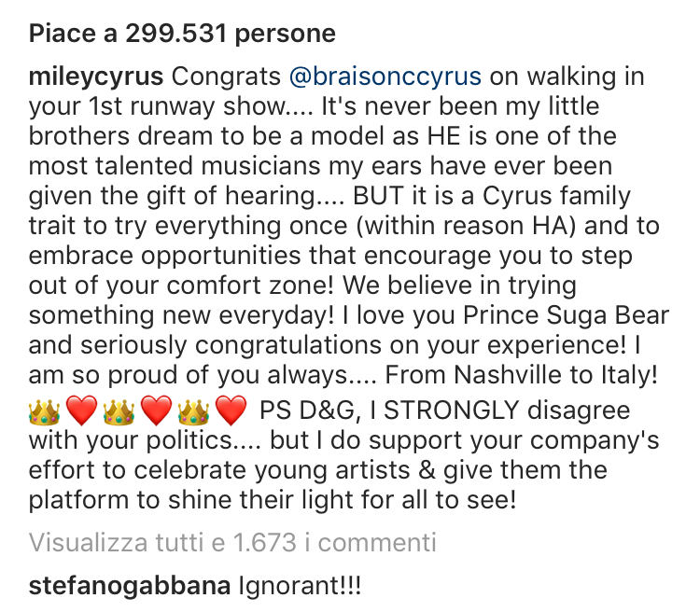Viewport: 700px width, 612px height.
Task: Click the middle red heart emoji
Action: (156, 411)
